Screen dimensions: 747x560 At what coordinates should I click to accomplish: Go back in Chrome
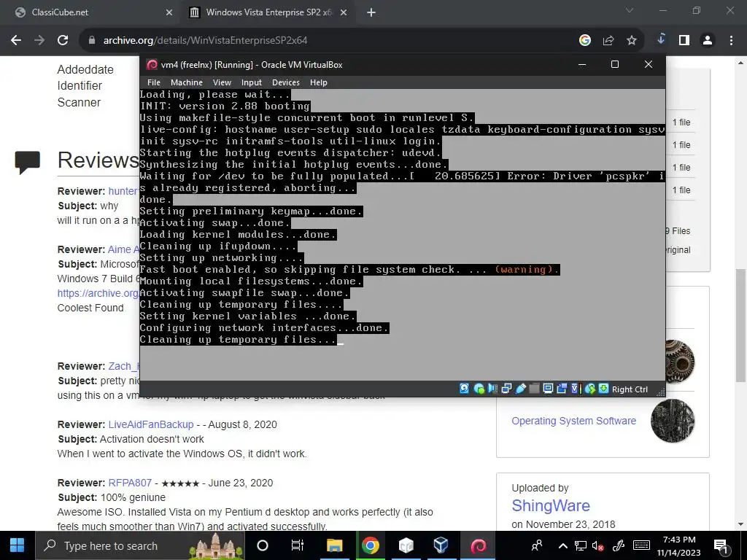(x=16, y=41)
